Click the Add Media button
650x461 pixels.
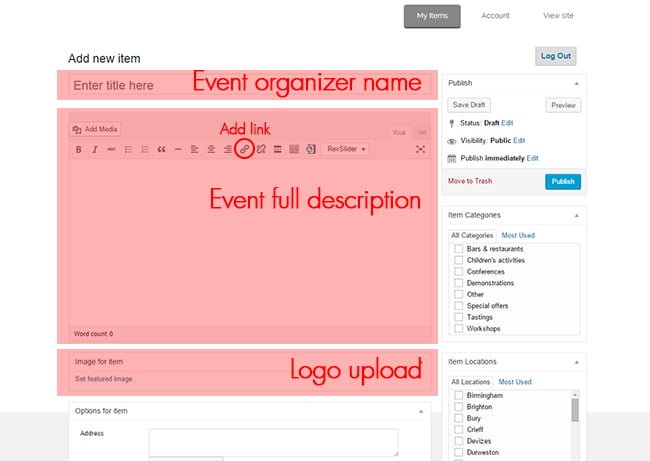coord(95,129)
